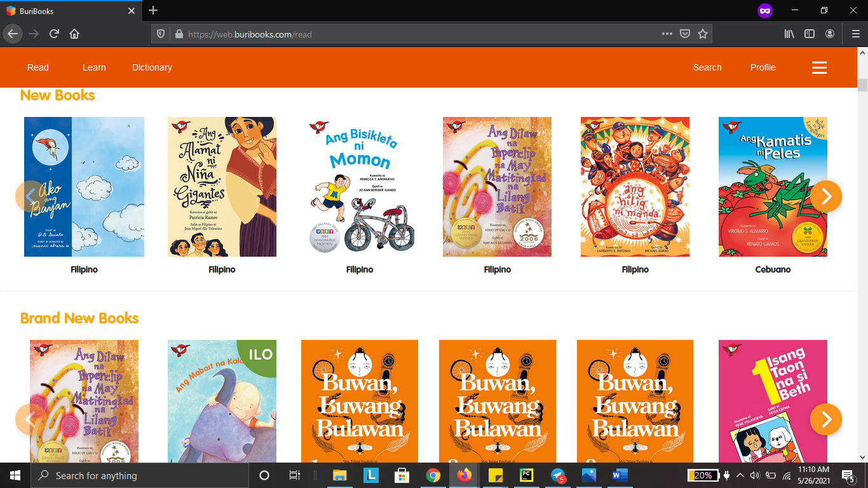Click the page vertical scrollbar thumb

[x=862, y=85]
